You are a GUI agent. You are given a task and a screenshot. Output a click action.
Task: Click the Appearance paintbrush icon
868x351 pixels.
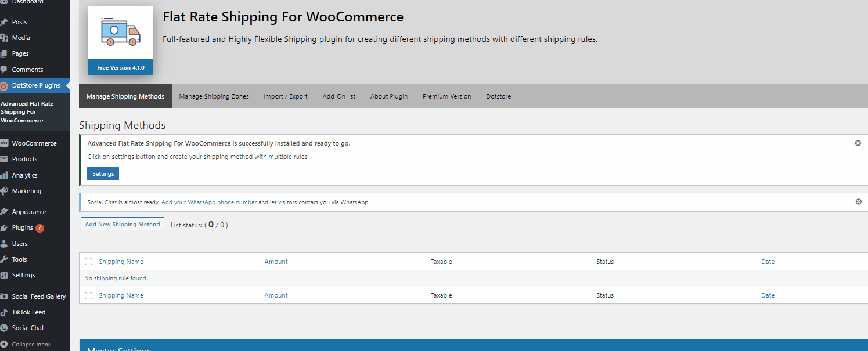[4, 212]
